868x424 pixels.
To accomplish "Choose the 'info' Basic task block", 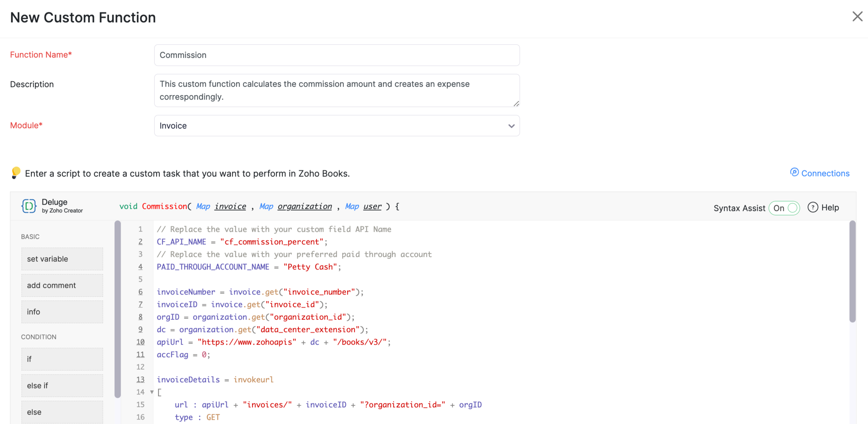I will pyautogui.click(x=62, y=312).
